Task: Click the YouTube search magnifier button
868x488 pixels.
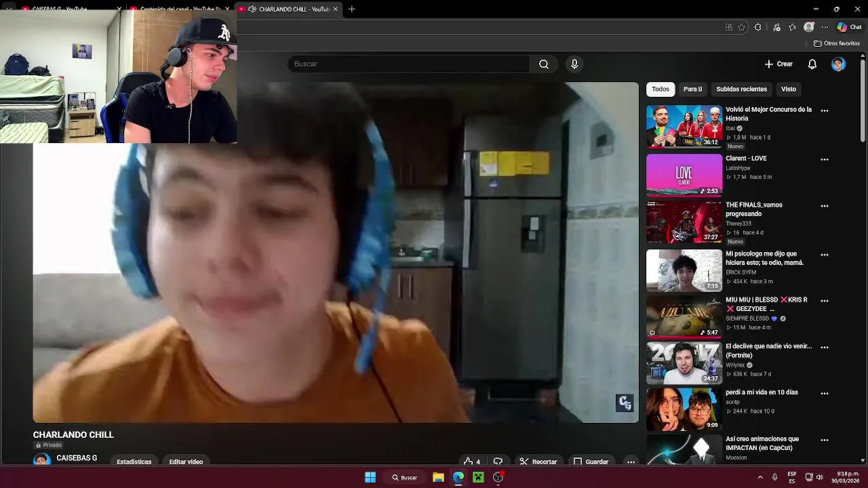Action: [x=544, y=64]
